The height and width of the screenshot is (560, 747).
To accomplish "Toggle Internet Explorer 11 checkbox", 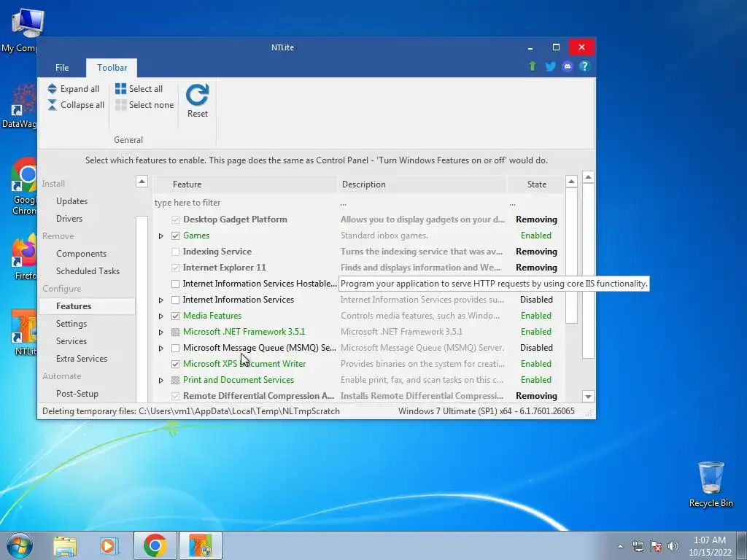I will 175,268.
